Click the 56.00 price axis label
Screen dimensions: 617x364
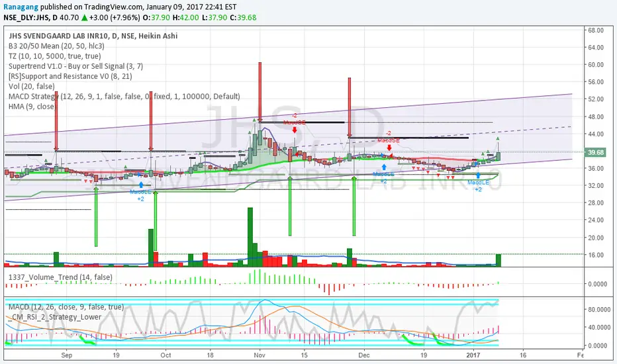(x=596, y=82)
